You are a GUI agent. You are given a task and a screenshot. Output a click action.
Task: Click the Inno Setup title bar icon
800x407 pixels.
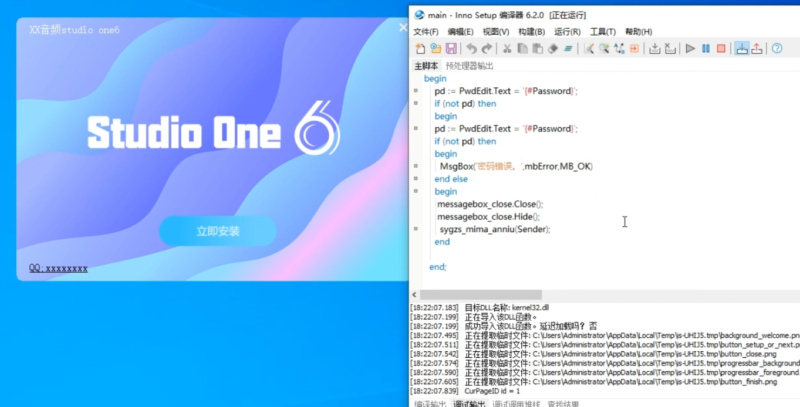click(x=419, y=15)
